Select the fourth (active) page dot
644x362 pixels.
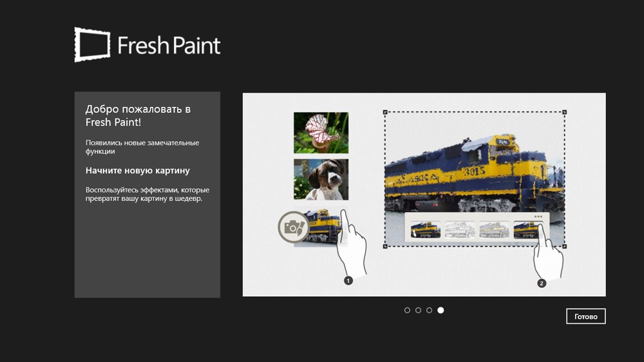[x=440, y=310]
